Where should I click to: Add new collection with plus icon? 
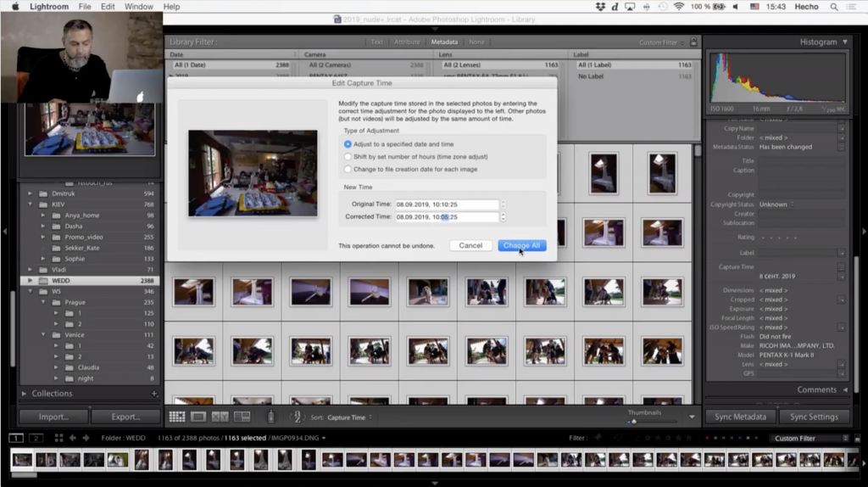(154, 394)
